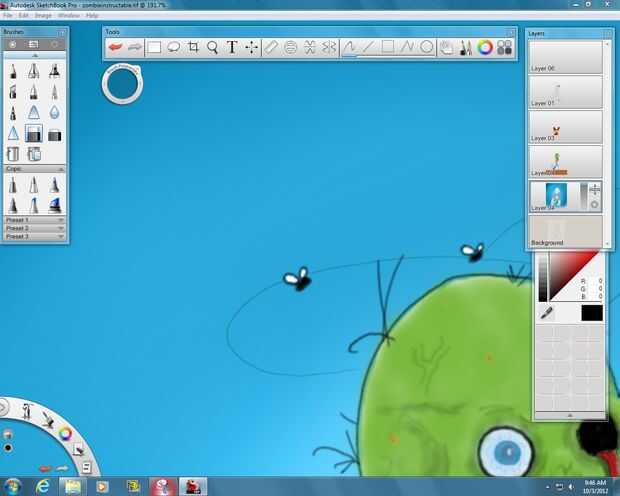Select the Marker brush in Brushes palette
The width and height of the screenshot is (620, 496).
pyautogui.click(x=55, y=72)
